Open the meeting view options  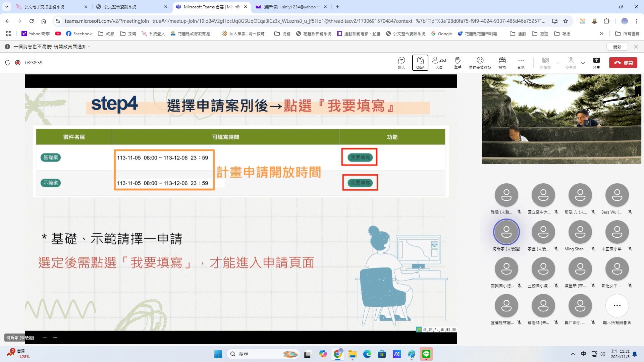(x=502, y=62)
